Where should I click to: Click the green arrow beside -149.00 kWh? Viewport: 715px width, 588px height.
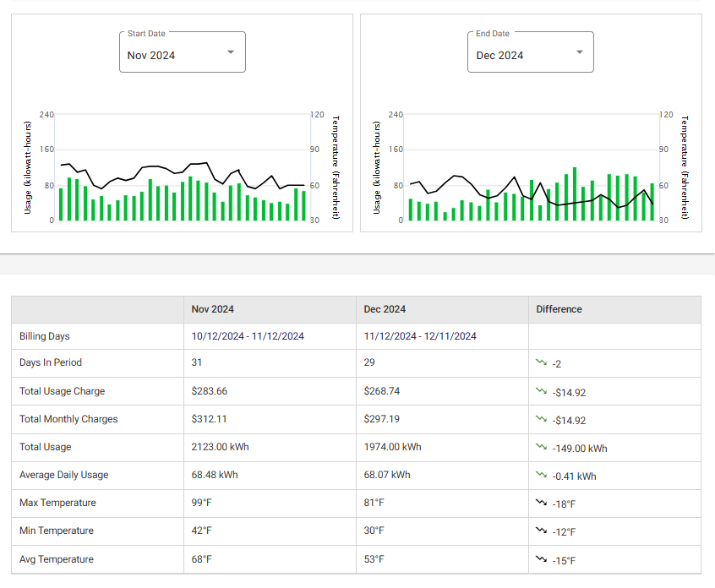pos(540,449)
